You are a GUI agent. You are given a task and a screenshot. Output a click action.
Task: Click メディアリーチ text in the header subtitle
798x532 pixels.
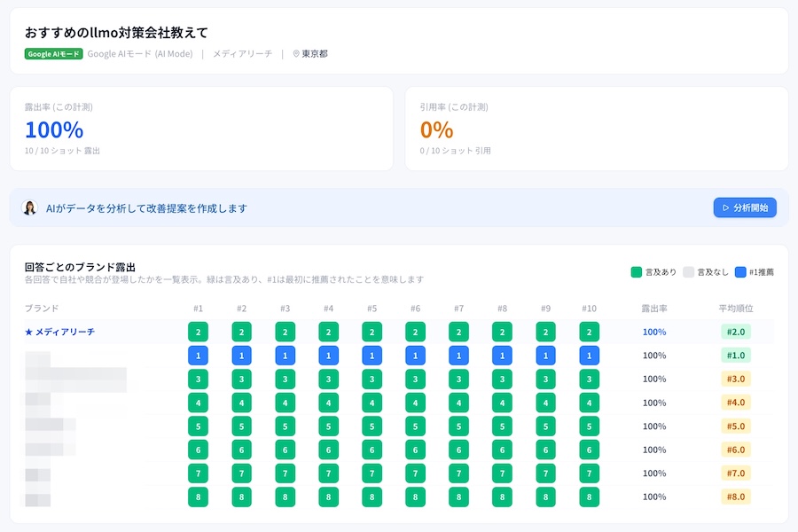click(x=242, y=53)
